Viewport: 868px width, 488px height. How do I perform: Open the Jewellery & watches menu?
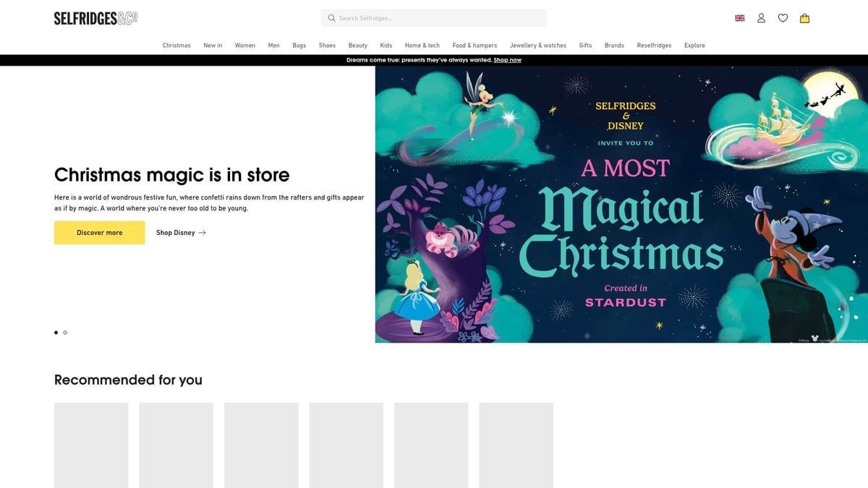538,44
